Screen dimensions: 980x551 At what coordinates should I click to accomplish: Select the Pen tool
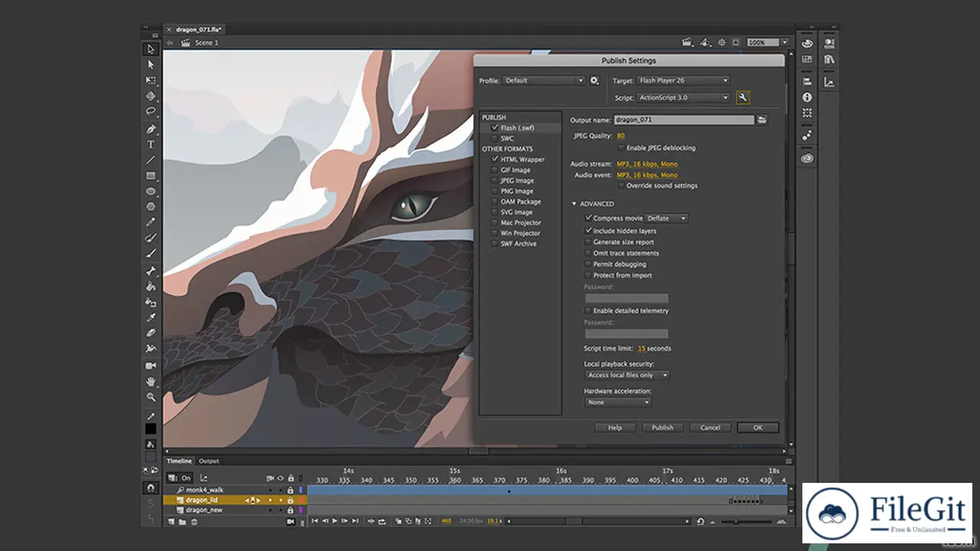pos(151,129)
